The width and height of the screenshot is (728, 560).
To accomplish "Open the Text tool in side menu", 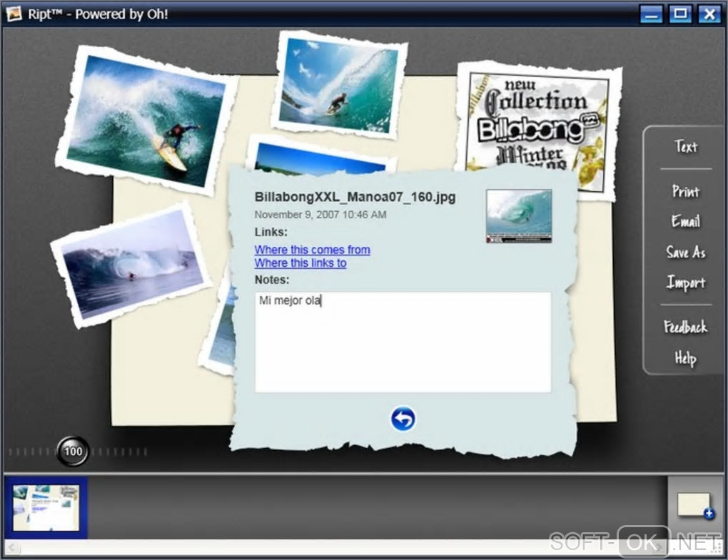I will pyautogui.click(x=686, y=147).
